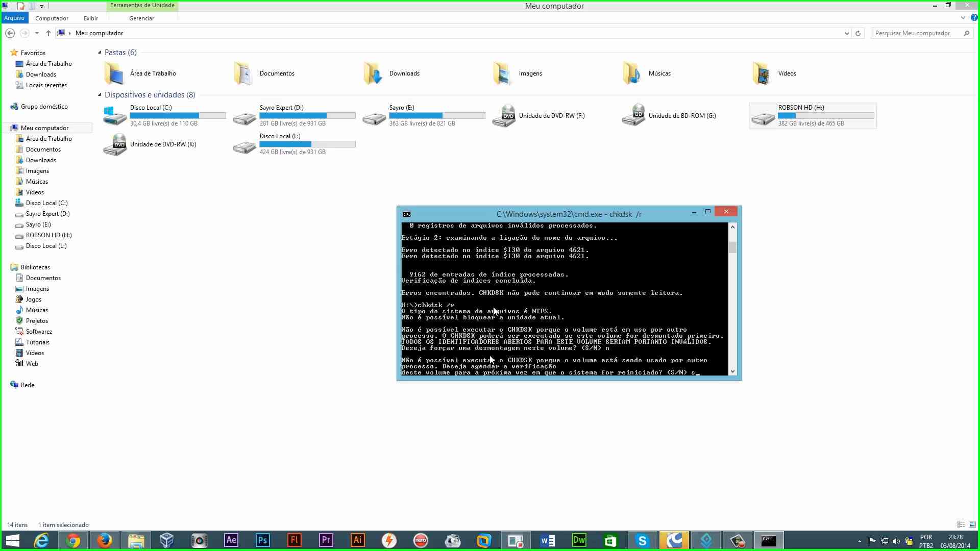The height and width of the screenshot is (551, 980).
Task: Open the Downloads folder tile
Action: point(393,73)
